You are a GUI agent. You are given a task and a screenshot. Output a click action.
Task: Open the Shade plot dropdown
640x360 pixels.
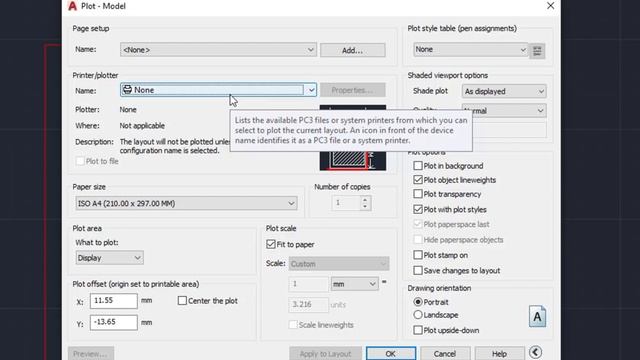coord(504,91)
